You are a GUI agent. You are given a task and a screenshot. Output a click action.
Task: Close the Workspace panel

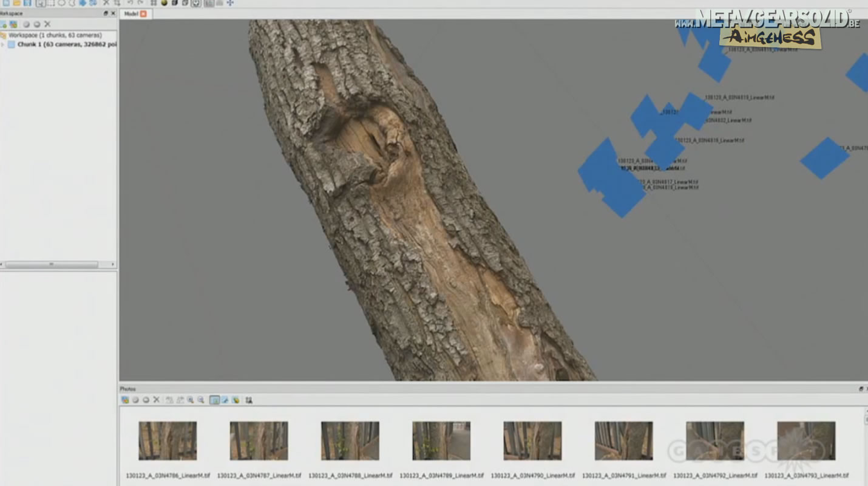point(113,13)
